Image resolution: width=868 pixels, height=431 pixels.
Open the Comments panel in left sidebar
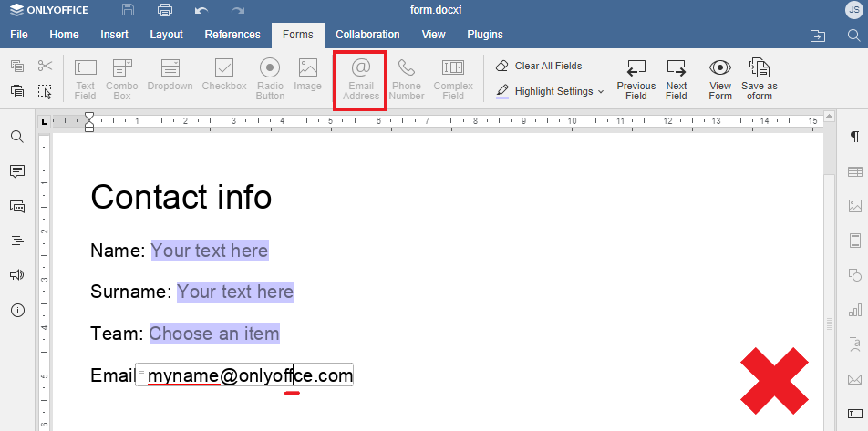point(16,171)
